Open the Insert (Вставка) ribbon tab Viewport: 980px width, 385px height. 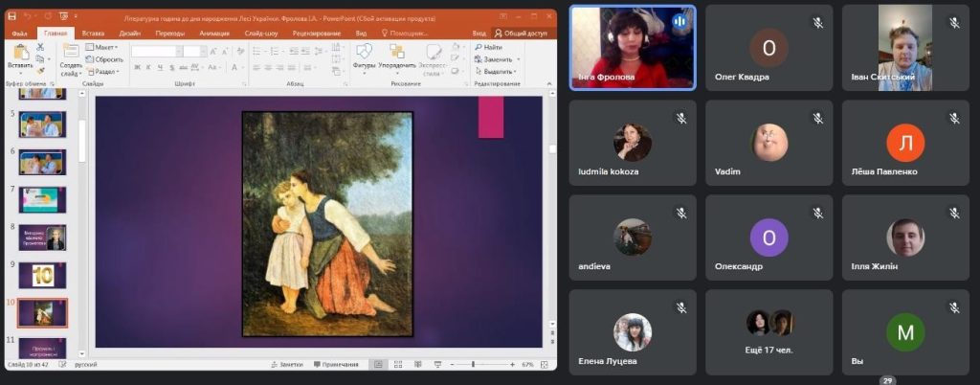93,33
